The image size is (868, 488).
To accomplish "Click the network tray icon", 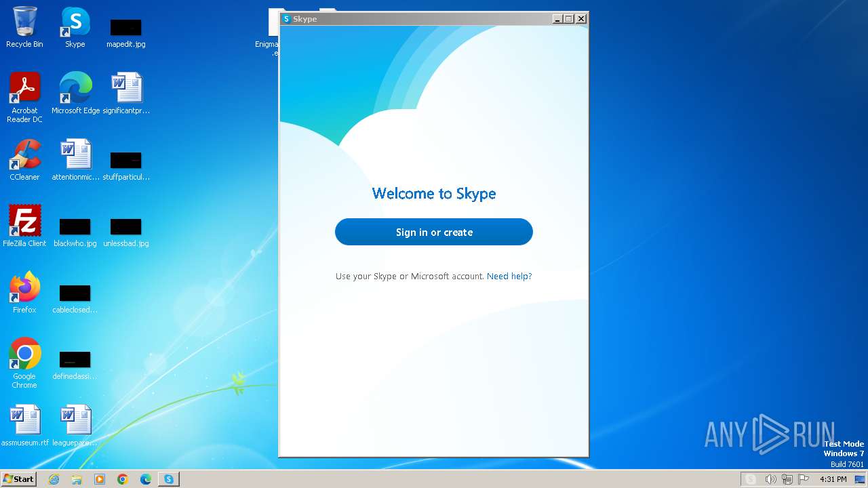I will point(787,479).
